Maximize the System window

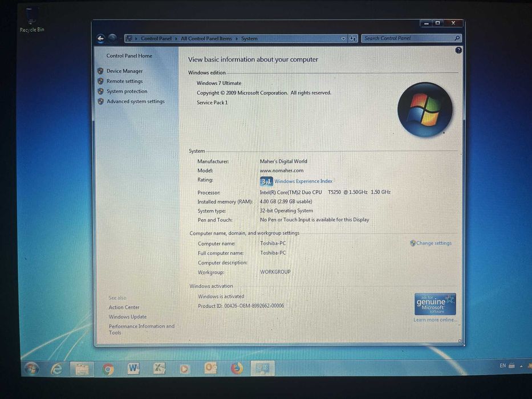coord(438,23)
